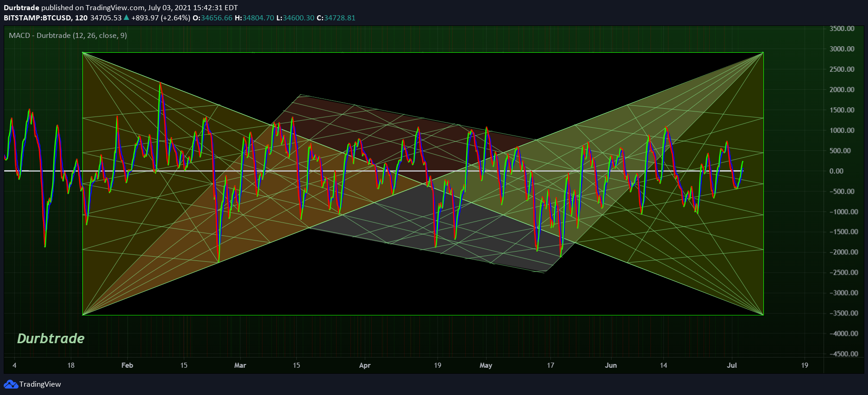Click the 500.00 price axis label
The height and width of the screenshot is (395, 868).
coord(840,151)
